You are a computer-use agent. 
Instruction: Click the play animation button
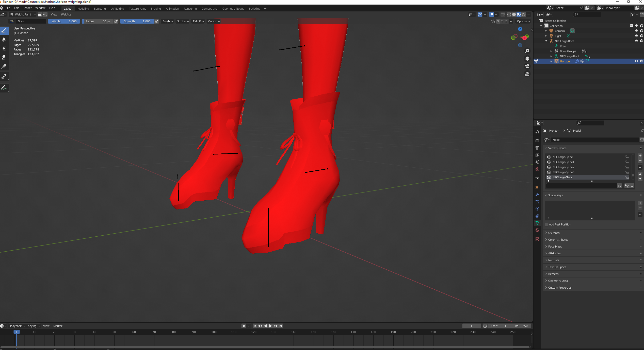click(x=270, y=326)
